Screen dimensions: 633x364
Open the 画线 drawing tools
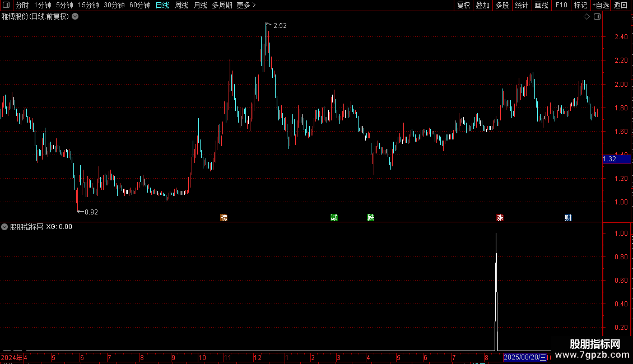541,5
